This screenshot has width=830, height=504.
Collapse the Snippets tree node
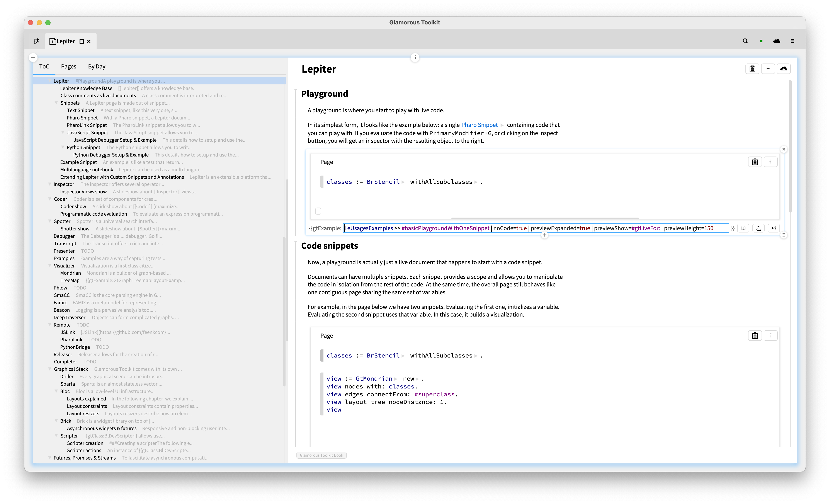tap(56, 103)
